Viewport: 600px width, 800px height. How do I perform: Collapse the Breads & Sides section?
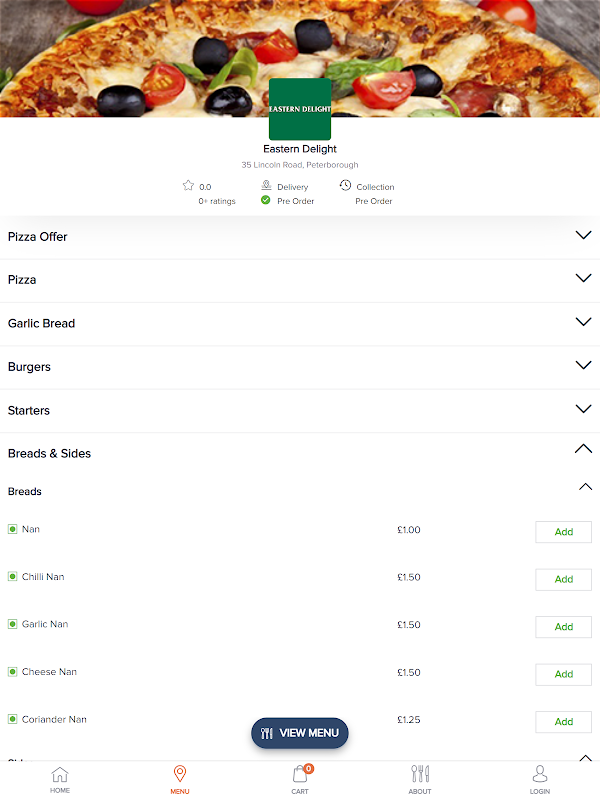[x=584, y=450]
